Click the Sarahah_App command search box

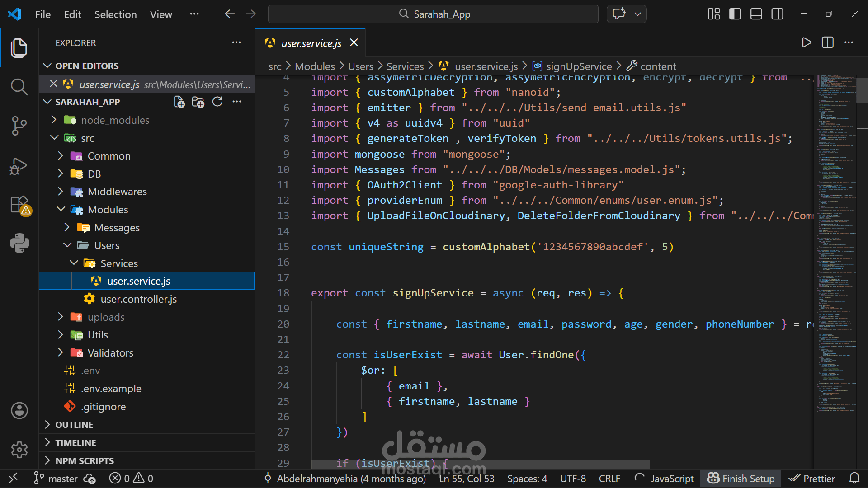pyautogui.click(x=433, y=14)
